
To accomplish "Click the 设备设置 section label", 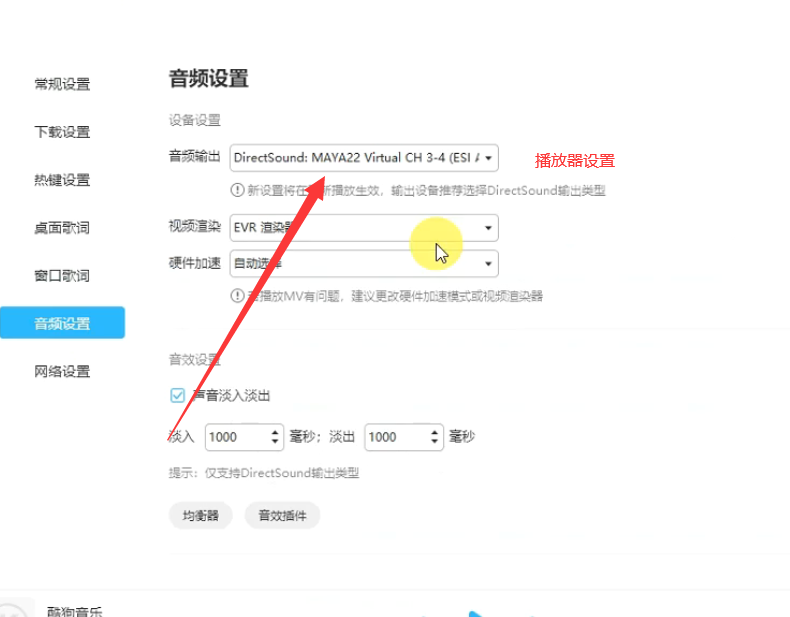I will click(194, 120).
